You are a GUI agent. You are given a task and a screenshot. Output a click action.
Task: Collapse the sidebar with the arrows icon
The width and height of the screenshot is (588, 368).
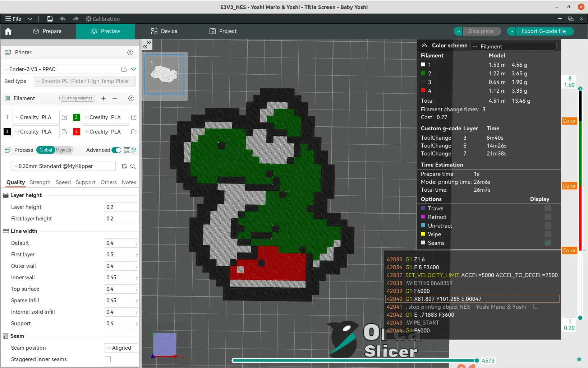[147, 45]
